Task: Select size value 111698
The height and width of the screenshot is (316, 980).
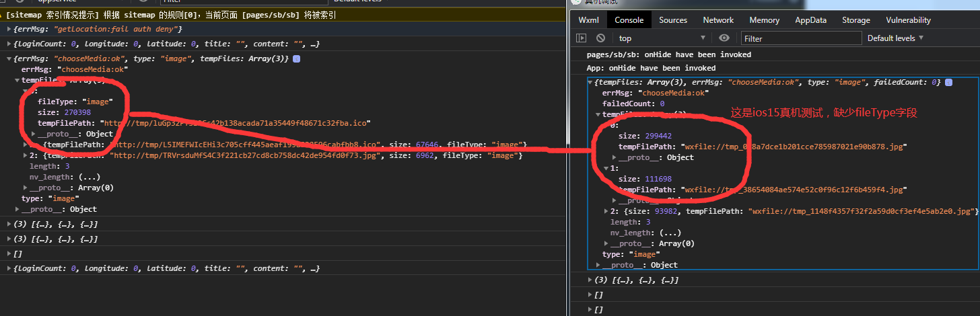Action: (x=658, y=179)
